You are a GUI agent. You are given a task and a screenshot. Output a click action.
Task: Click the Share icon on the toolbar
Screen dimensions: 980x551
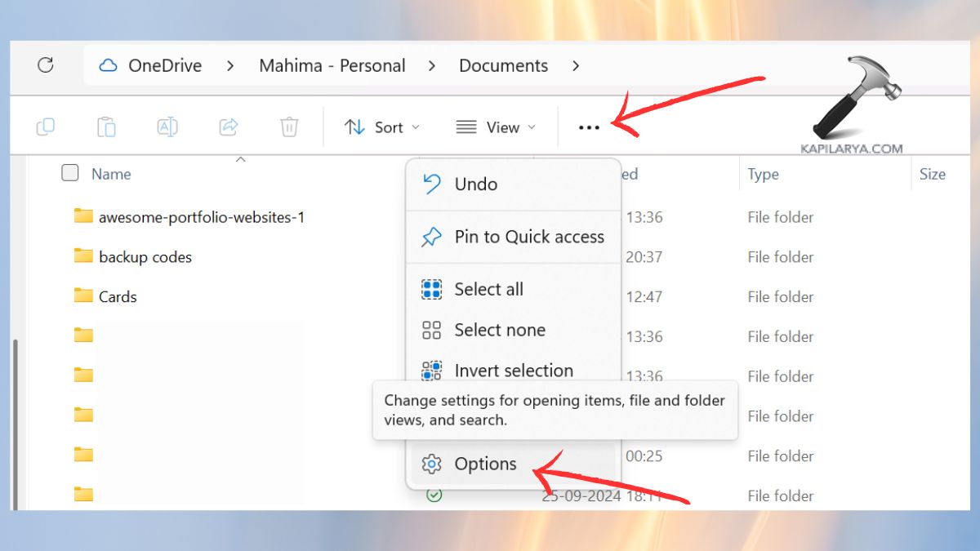pyautogui.click(x=228, y=127)
